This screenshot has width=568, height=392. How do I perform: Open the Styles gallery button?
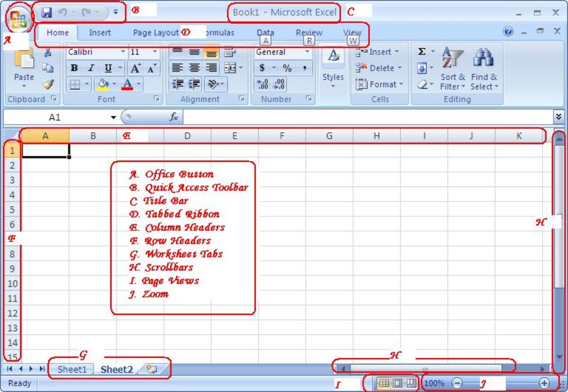coord(333,69)
